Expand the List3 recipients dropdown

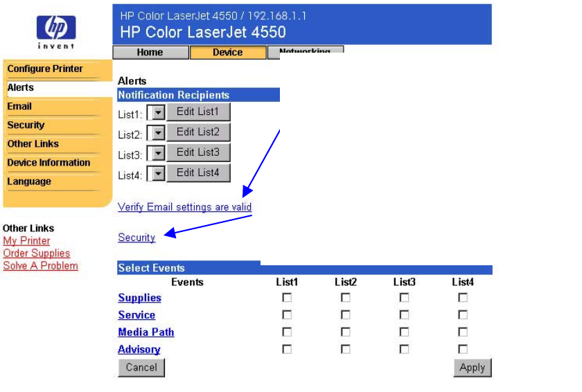pos(156,153)
